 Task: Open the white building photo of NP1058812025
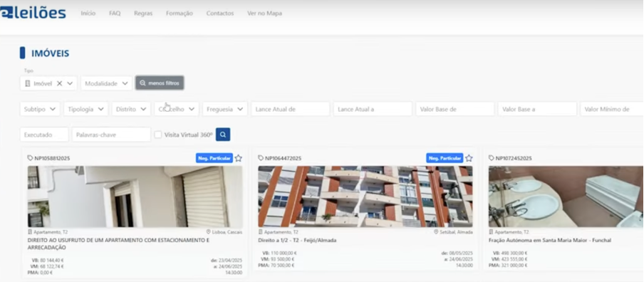tap(135, 197)
